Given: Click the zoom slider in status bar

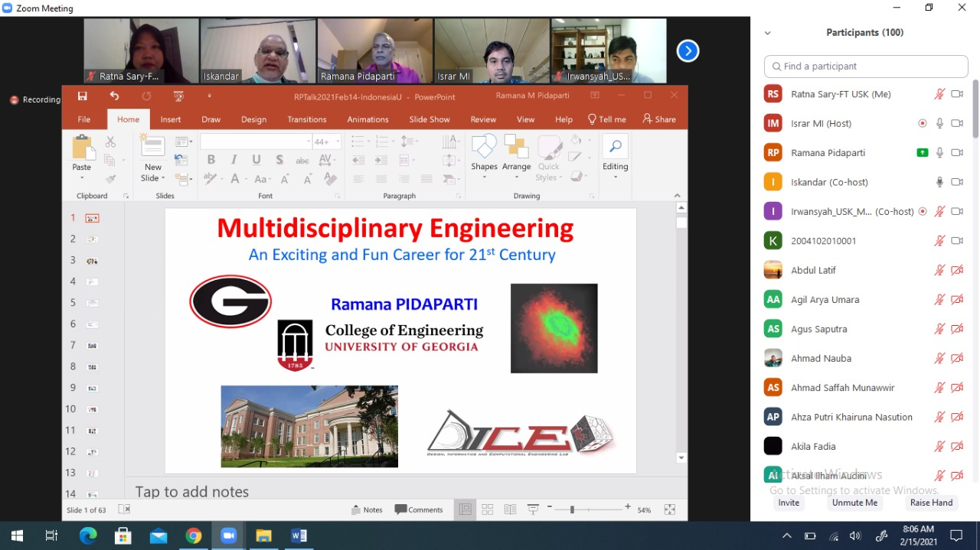Looking at the screenshot, I should 572,509.
